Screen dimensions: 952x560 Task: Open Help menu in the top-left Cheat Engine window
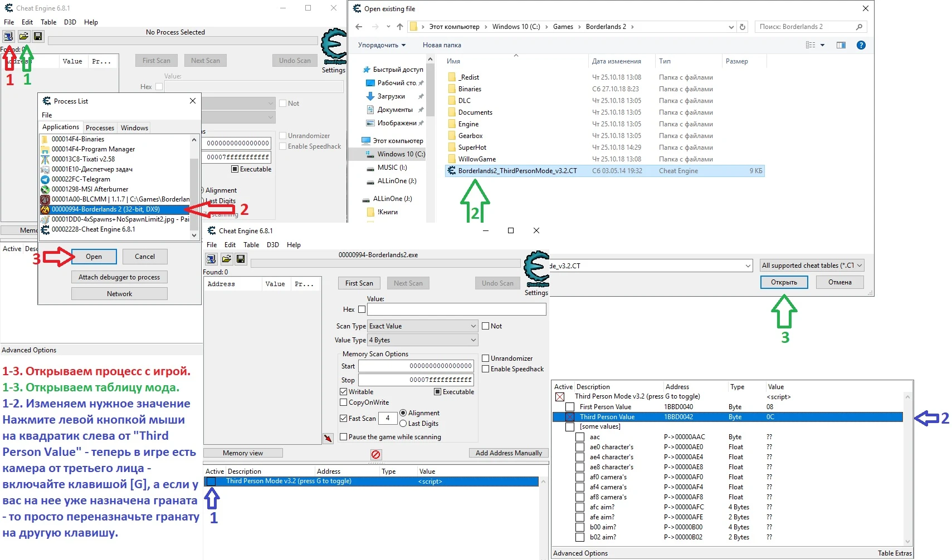tap(91, 22)
